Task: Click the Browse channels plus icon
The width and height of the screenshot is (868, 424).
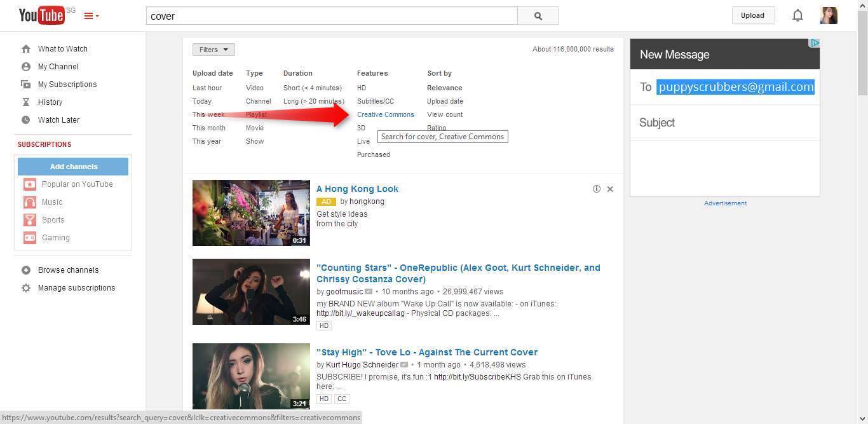Action: [x=26, y=270]
